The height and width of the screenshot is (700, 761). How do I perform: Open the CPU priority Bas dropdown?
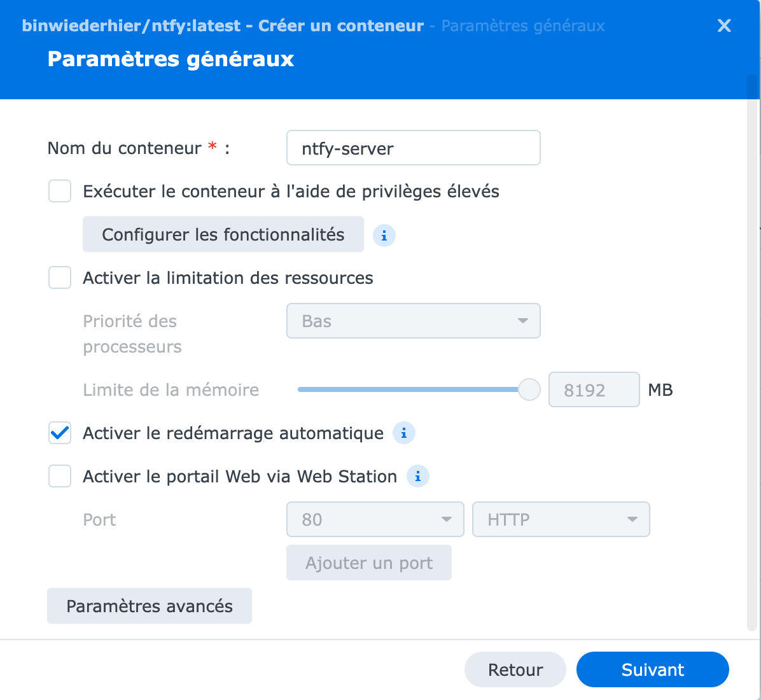coord(414,321)
